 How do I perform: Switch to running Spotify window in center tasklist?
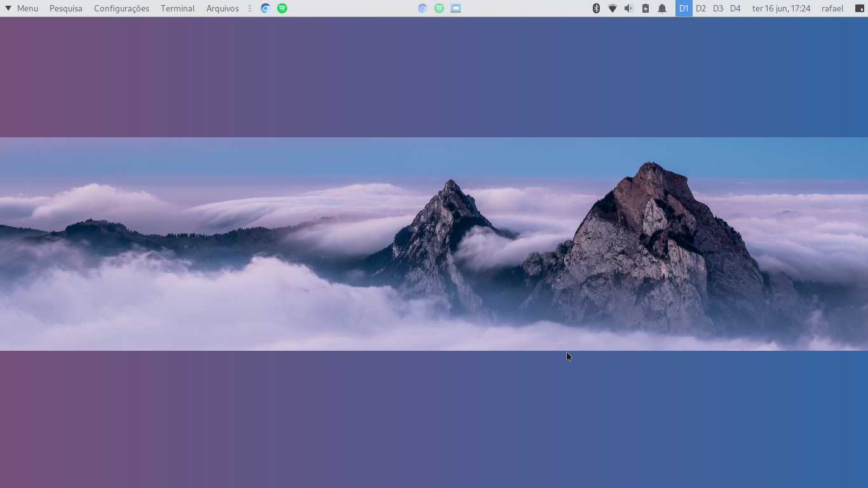click(439, 8)
